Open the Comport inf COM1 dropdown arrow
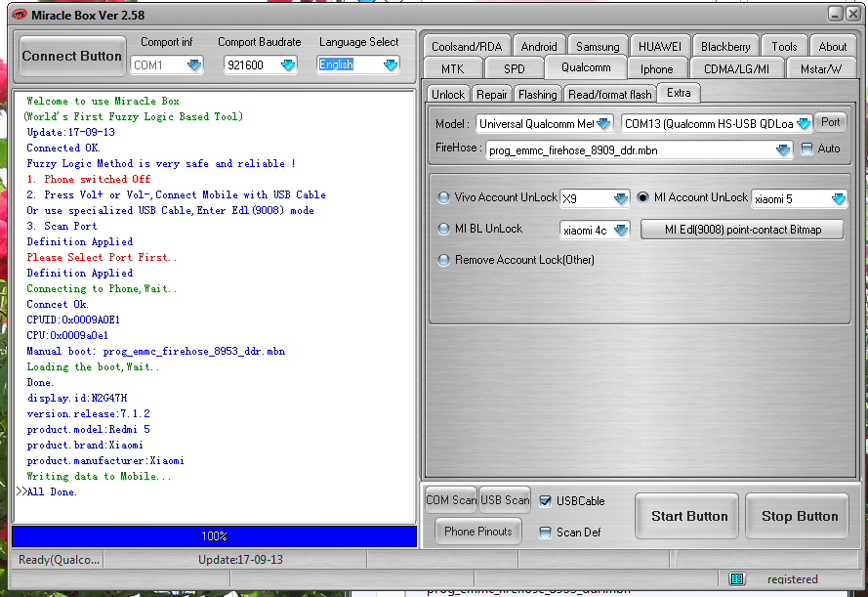This screenshot has height=597, width=868. pos(193,64)
